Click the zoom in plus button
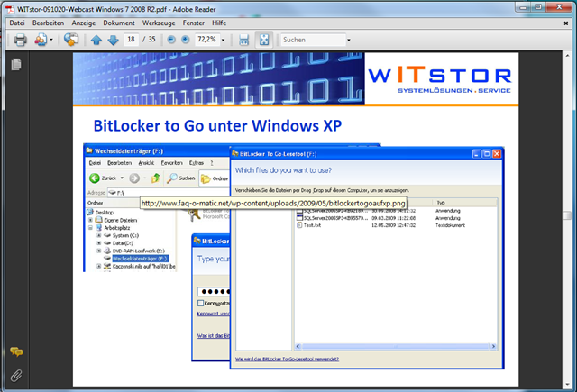Screen dimensions: 577x392 pyautogui.click(x=186, y=40)
